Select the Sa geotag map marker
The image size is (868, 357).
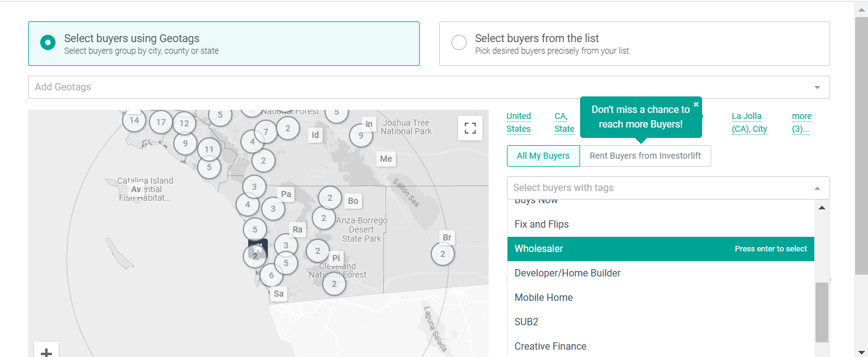279,294
